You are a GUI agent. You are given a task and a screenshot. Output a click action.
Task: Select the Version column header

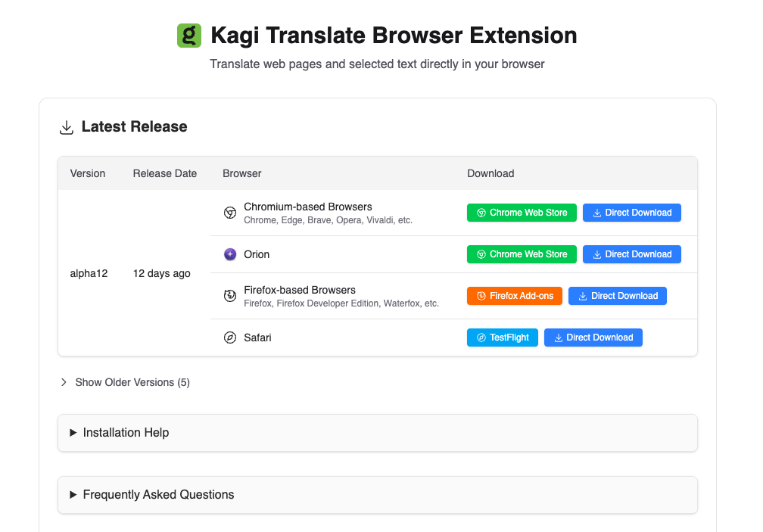tap(87, 173)
